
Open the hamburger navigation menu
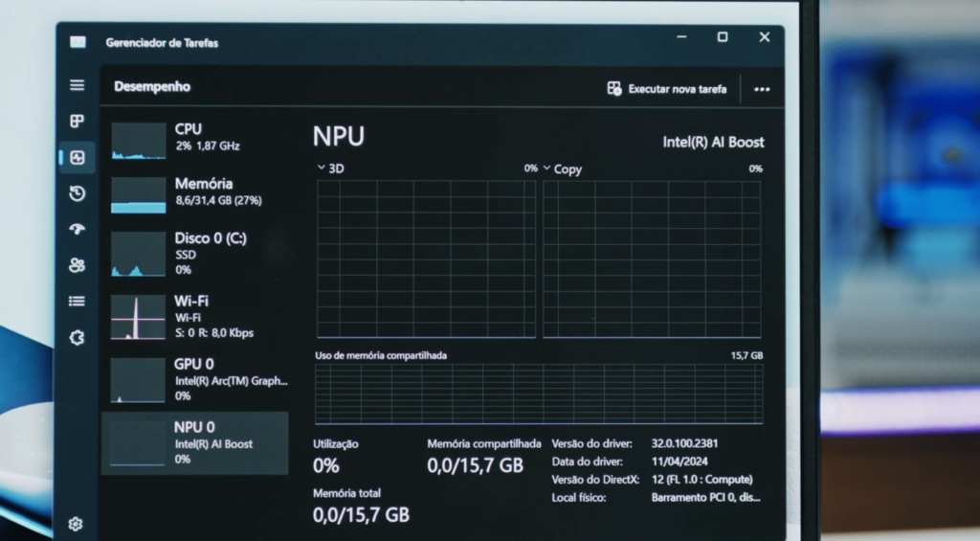[x=77, y=85]
